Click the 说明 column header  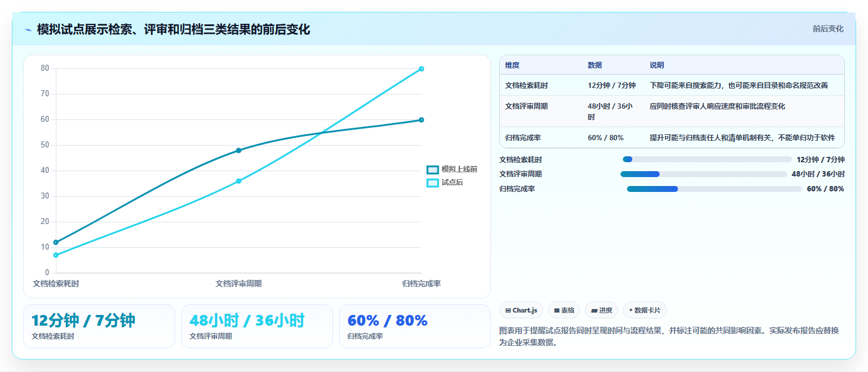pos(657,65)
